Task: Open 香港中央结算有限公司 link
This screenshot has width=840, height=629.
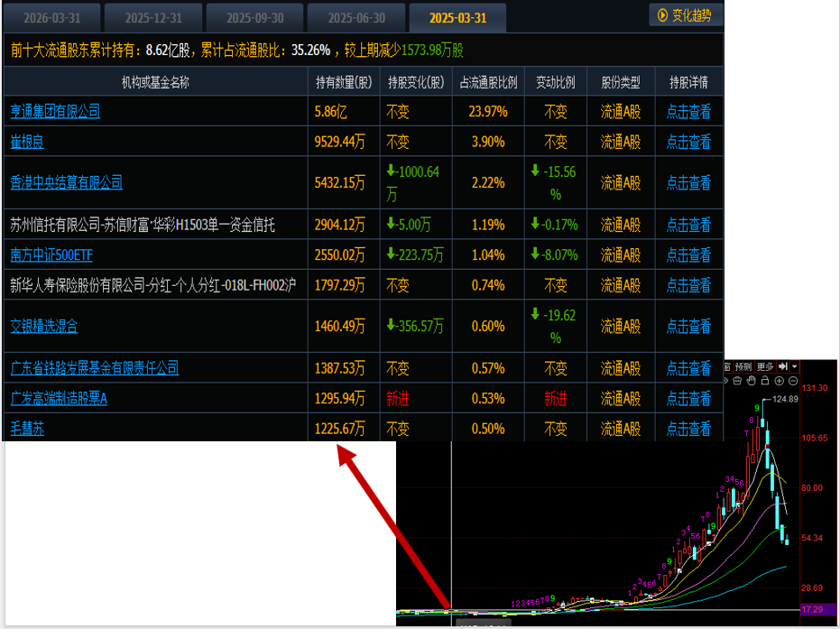Action: click(x=67, y=182)
